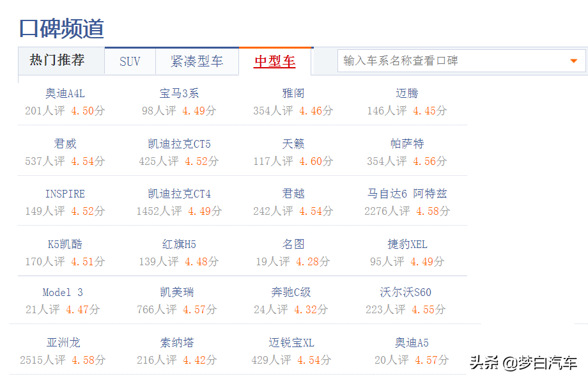Open the 君威 review link
This screenshot has width=588, height=381.
65,144
